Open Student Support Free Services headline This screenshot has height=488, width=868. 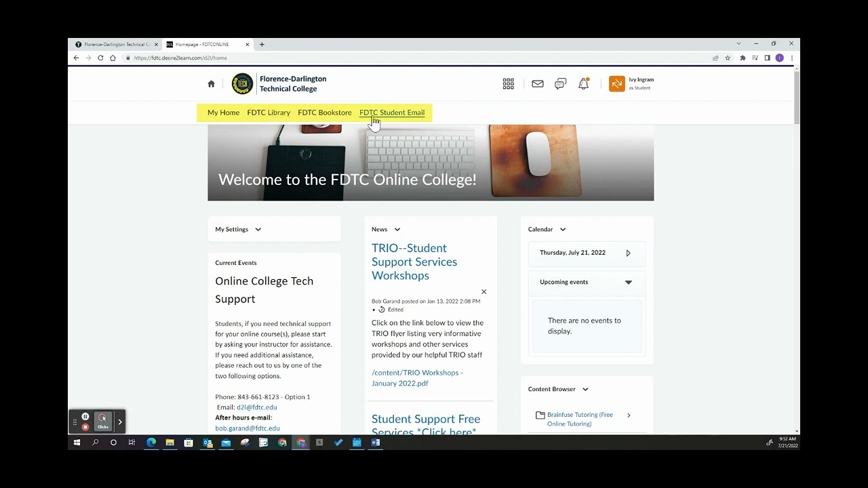[x=425, y=426]
